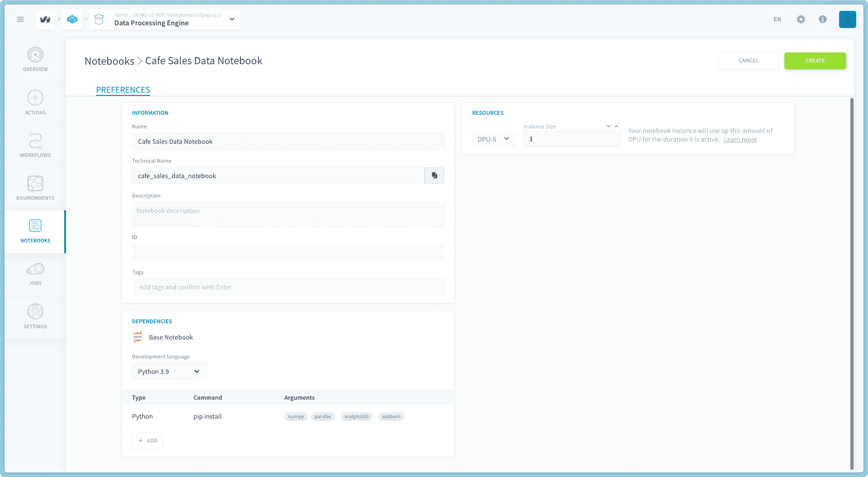Increase instance size with up arrow
The image size is (868, 477).
click(x=617, y=127)
